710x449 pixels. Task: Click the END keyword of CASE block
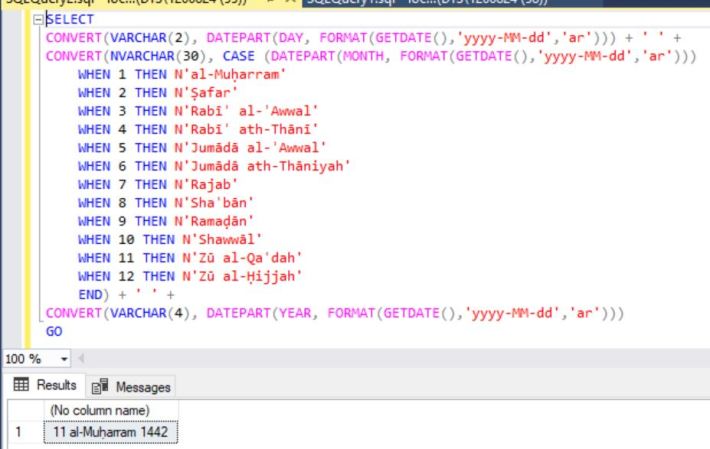point(91,294)
